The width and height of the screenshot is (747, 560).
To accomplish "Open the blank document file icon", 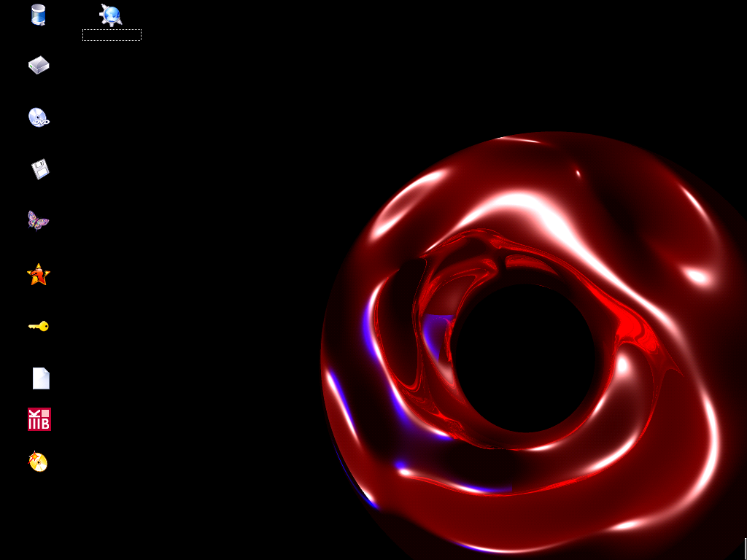I will pos(41,378).
